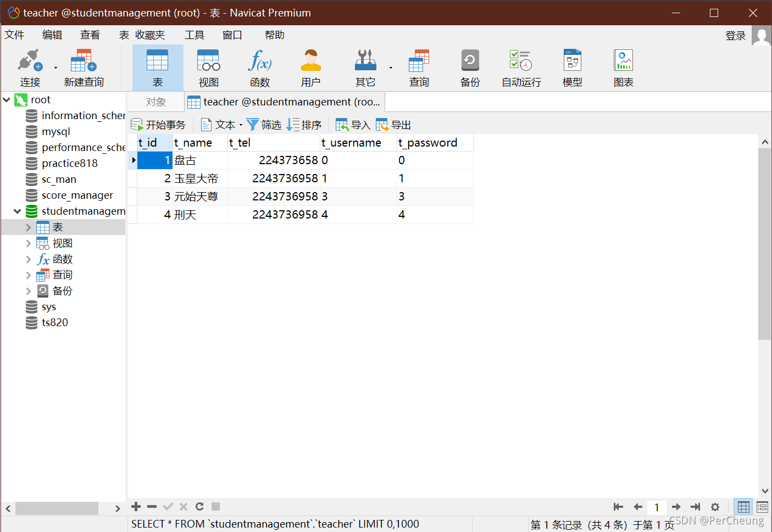This screenshot has height=532, width=772.
Task: Open the Backup (备份) toolbar icon
Action: coord(470,68)
